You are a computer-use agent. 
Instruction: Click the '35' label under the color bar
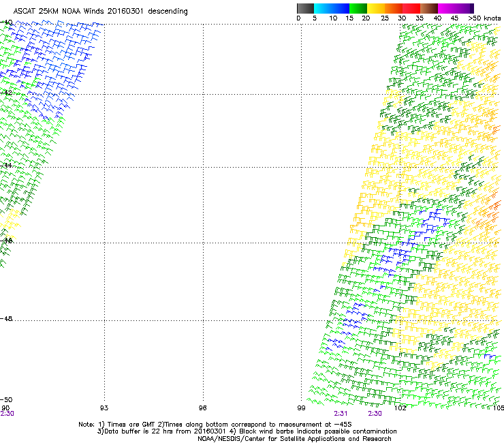(420, 18)
